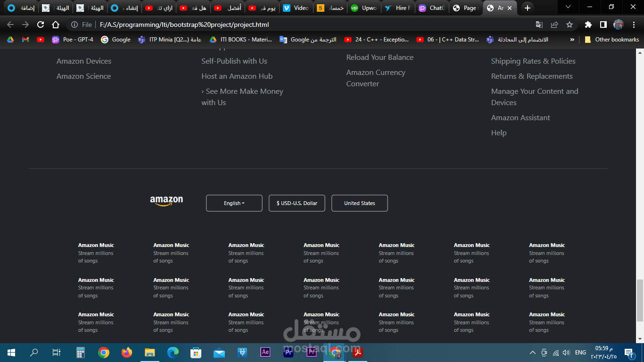Open the Amazon Assistant link
This screenshot has width=644, height=362.
coord(520,118)
